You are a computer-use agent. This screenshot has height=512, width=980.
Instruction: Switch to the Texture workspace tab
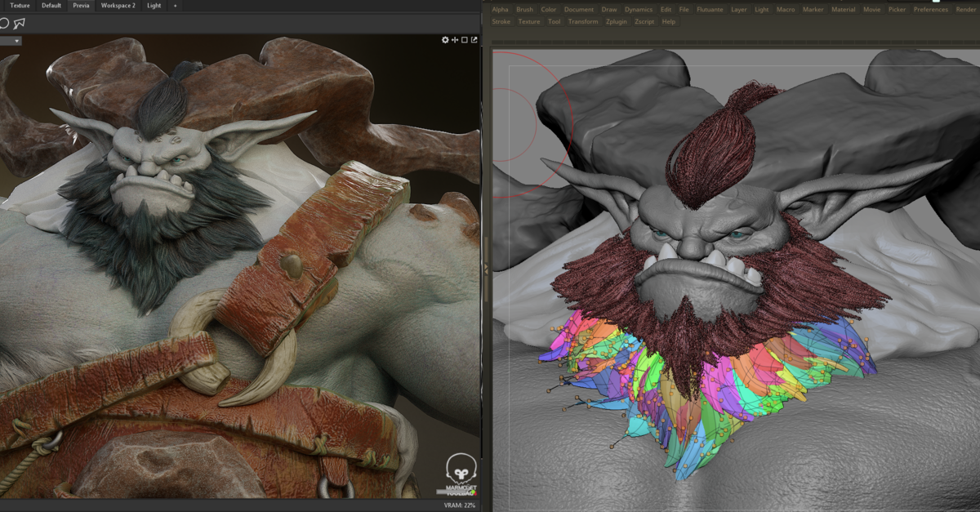(x=20, y=6)
